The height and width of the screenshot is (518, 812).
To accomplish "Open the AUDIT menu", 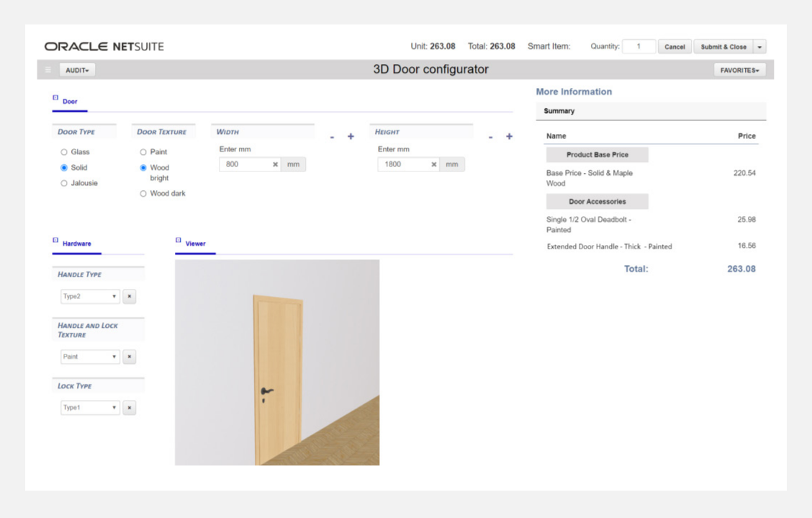I will (77, 70).
